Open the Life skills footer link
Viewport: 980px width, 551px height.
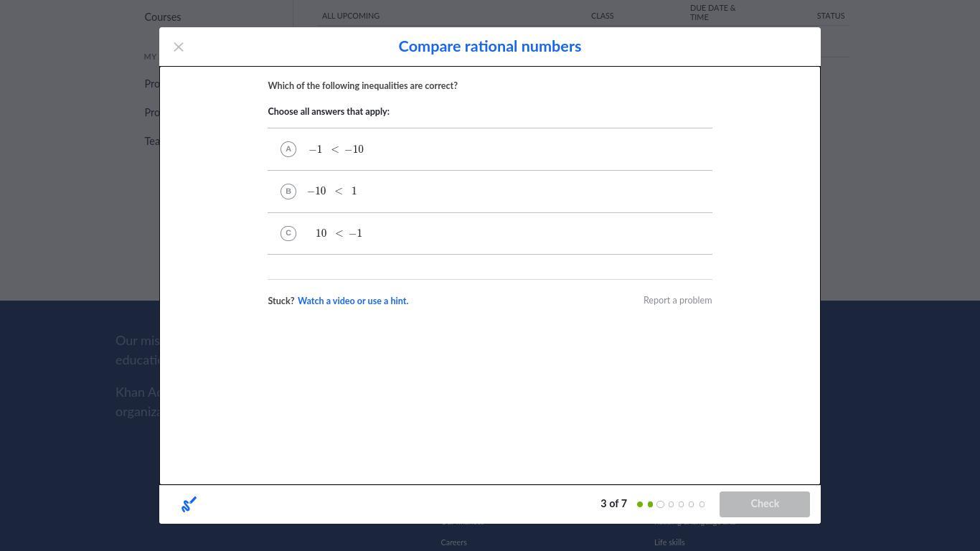click(669, 542)
